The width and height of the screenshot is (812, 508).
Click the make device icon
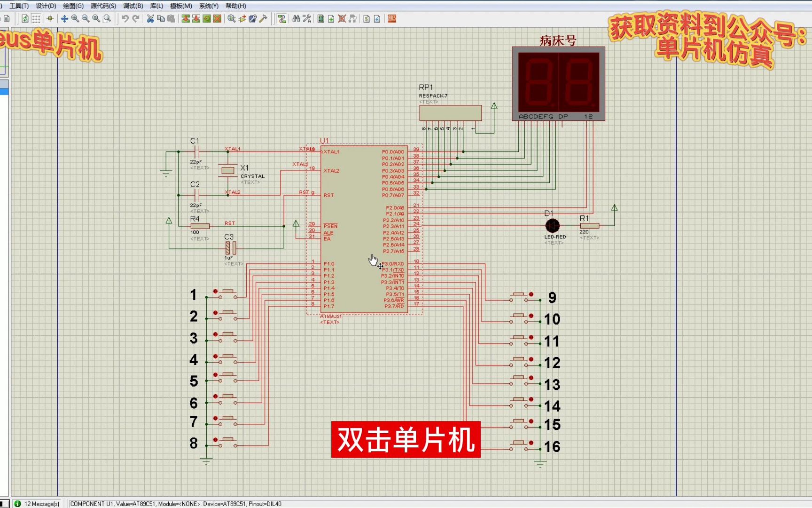tap(242, 18)
